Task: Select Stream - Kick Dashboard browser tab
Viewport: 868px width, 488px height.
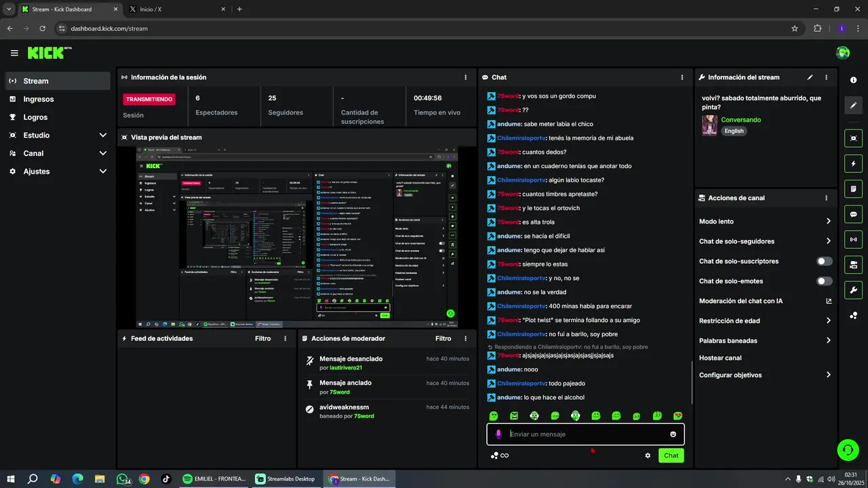Action: 71,9
